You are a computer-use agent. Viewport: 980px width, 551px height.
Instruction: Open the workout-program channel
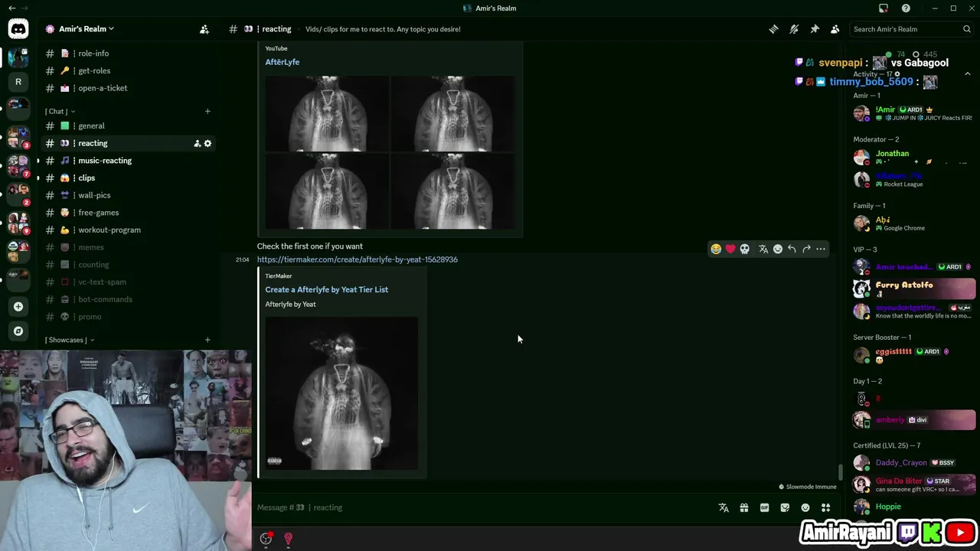tap(128, 230)
